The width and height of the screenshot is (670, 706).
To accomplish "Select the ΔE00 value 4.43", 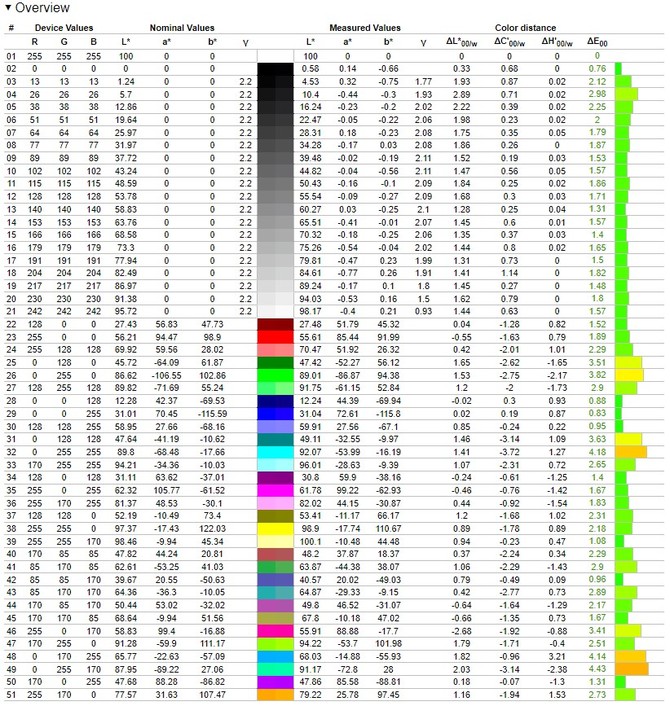I will tap(597, 669).
